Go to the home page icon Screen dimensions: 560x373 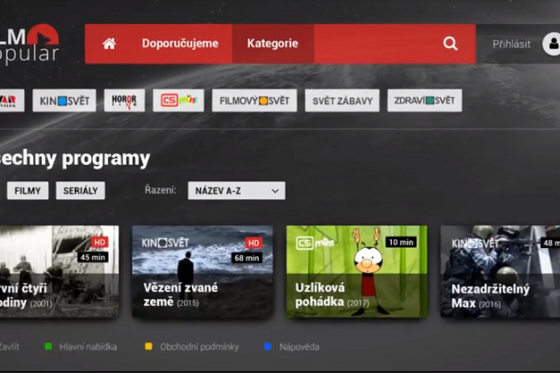point(109,44)
